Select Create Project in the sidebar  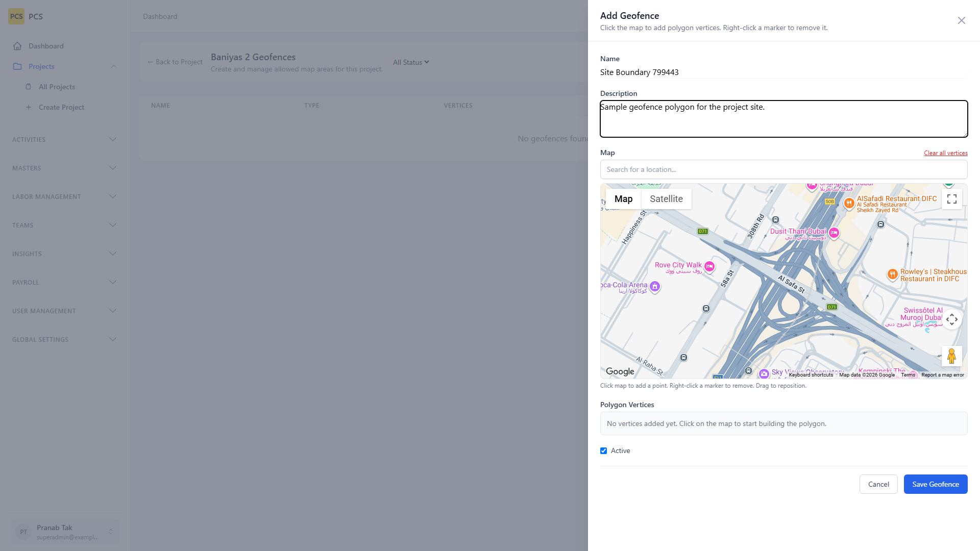(x=61, y=107)
